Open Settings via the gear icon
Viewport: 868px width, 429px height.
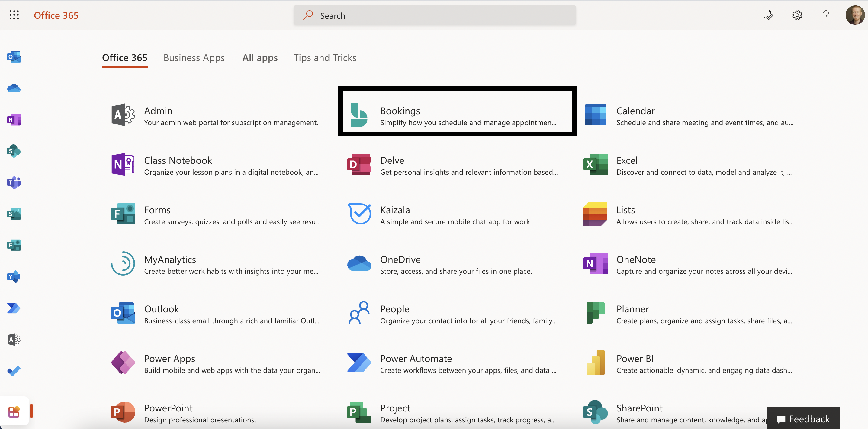[x=797, y=15]
